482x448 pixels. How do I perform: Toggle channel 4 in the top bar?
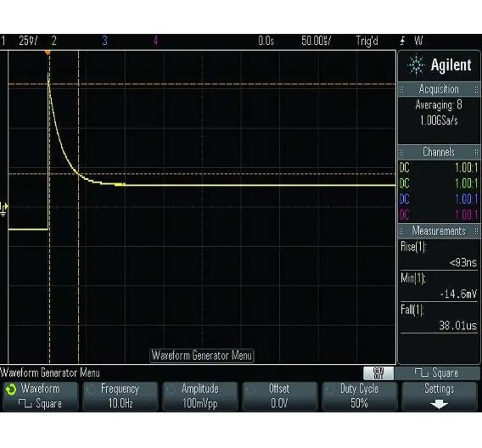point(155,41)
